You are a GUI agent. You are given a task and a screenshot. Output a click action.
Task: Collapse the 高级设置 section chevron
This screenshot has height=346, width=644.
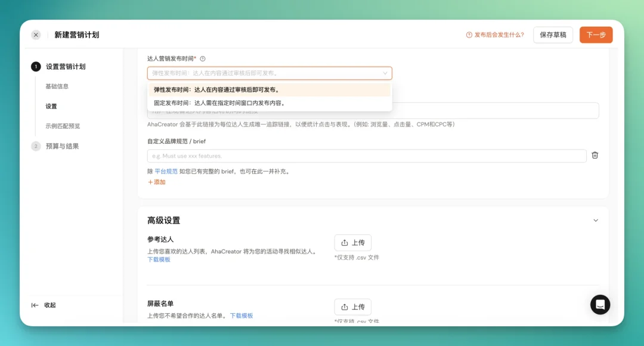tap(596, 220)
